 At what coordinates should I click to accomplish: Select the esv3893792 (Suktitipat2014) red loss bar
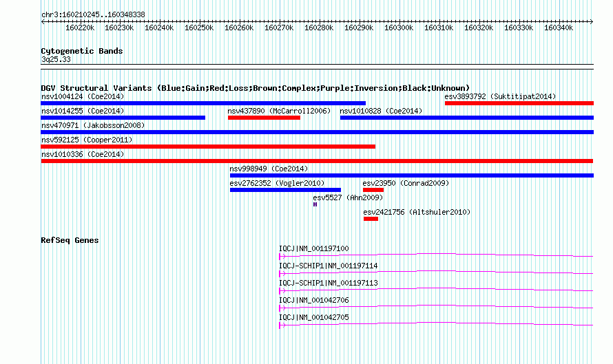click(519, 103)
